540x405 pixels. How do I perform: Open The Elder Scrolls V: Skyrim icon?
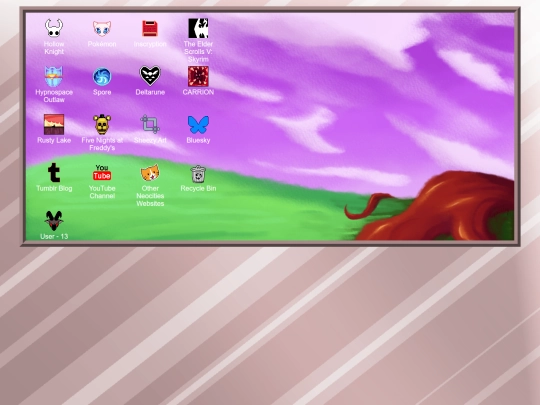[x=198, y=28]
